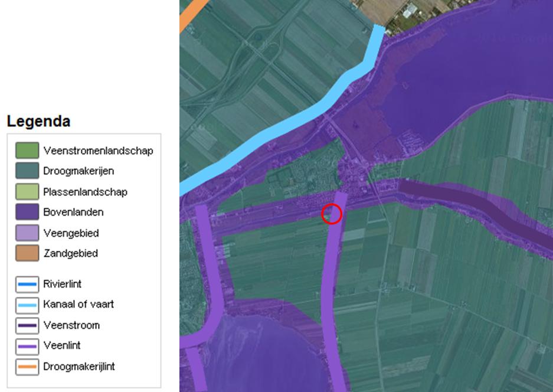The width and height of the screenshot is (553, 392).
Task: Click the text 'Rivierlint'
Action: 62,284
